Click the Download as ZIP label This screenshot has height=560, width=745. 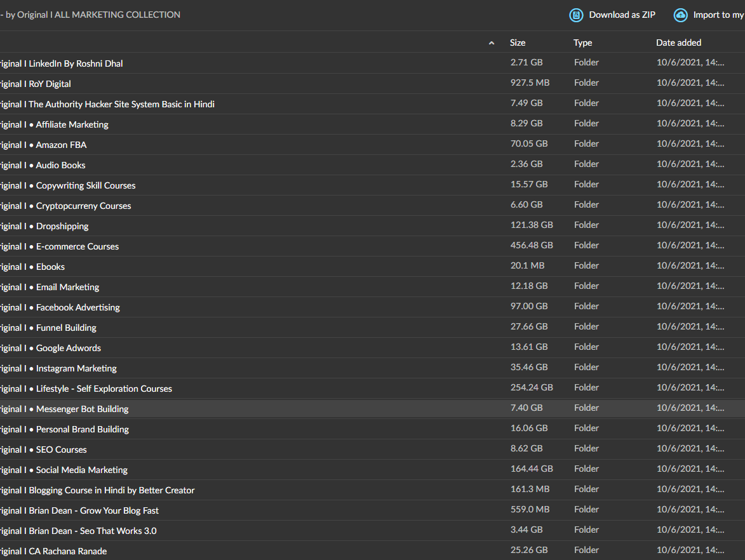622,15
